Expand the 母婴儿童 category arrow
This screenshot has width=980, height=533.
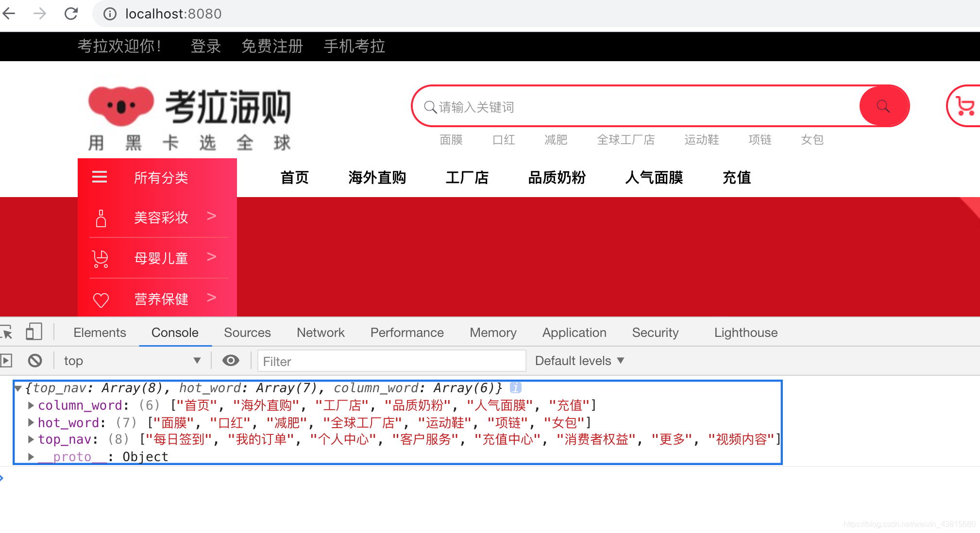(211, 257)
